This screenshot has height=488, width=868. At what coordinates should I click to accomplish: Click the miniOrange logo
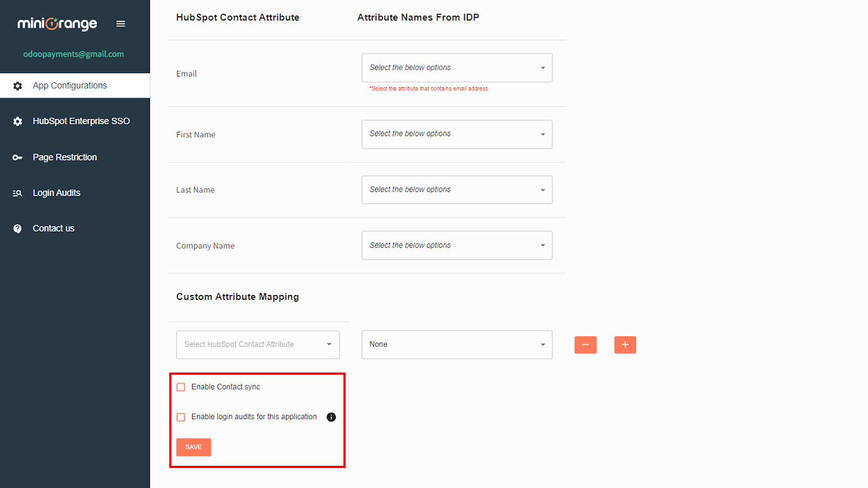click(x=56, y=24)
